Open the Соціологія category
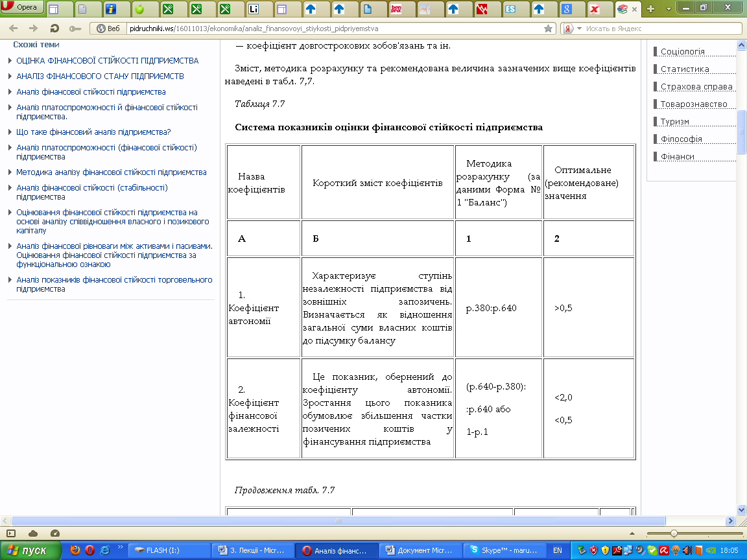 [x=682, y=51]
